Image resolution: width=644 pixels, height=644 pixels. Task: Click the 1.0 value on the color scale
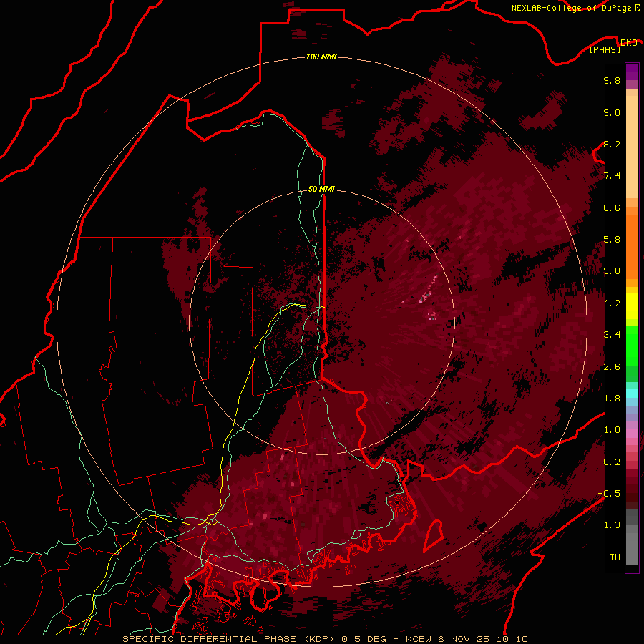[612, 430]
